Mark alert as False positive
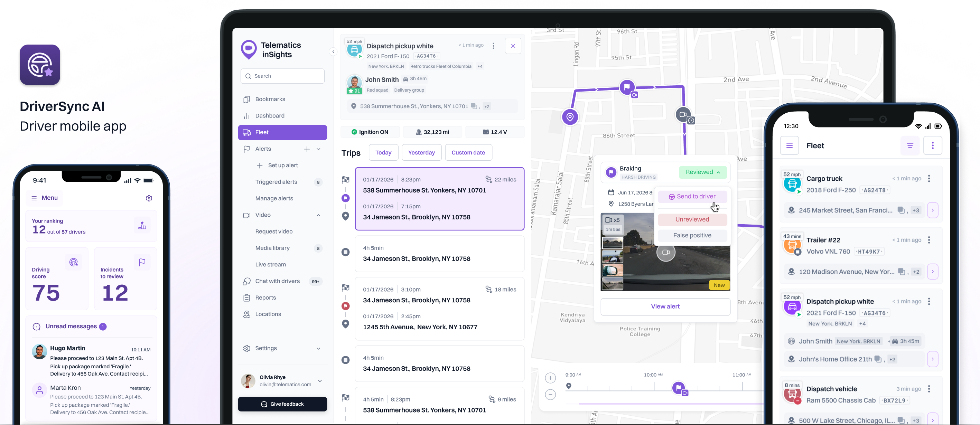Viewport: 980px width, 425px height. pyautogui.click(x=692, y=235)
